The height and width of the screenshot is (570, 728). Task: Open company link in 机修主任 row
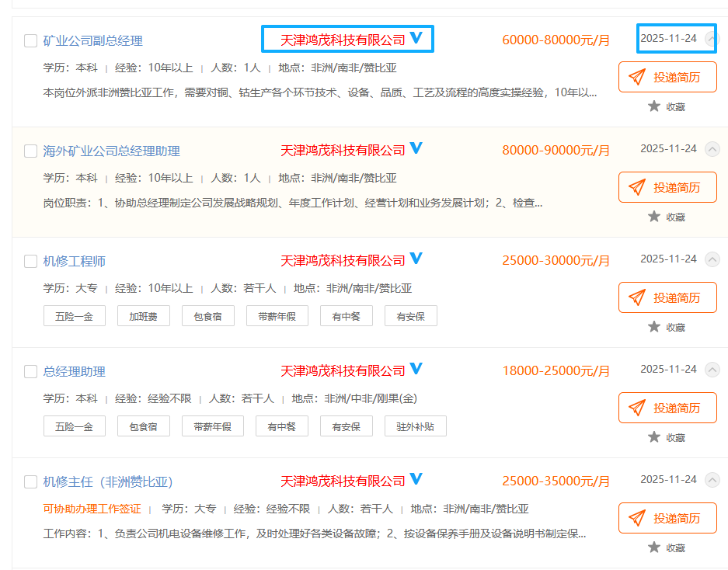point(343,481)
